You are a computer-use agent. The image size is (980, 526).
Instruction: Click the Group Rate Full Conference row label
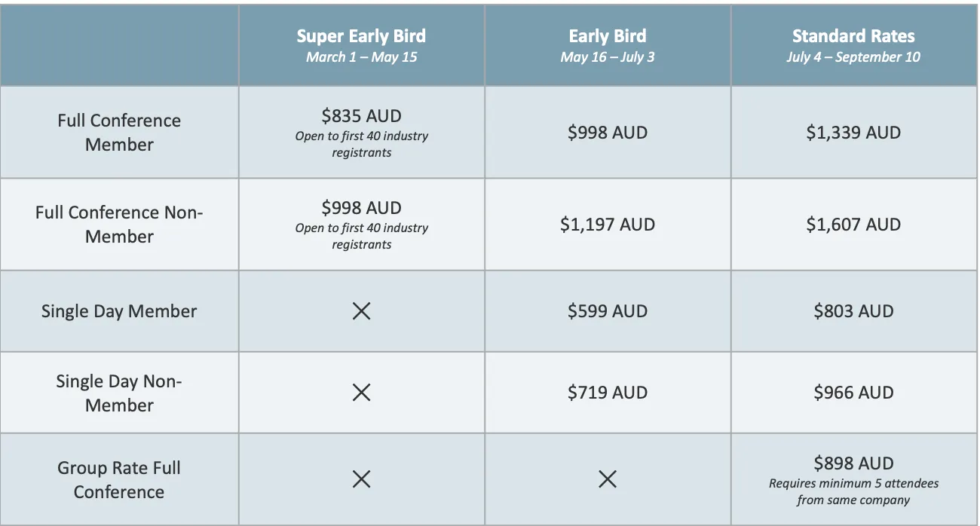tap(119, 479)
